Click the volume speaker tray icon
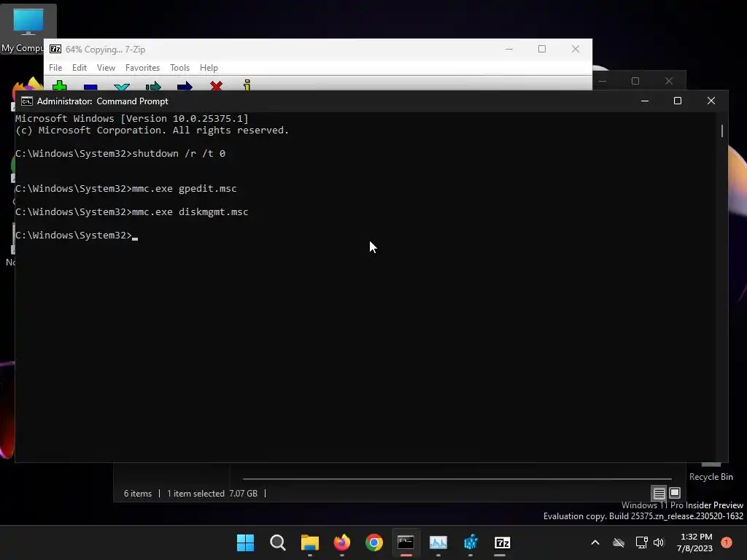Screen dimensions: 747x560 pyautogui.click(x=659, y=542)
